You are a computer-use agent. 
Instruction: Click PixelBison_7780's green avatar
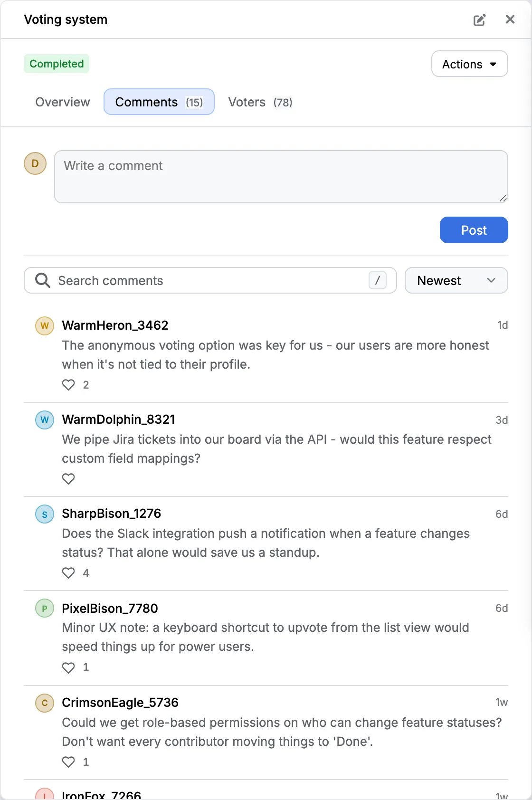pos(45,609)
